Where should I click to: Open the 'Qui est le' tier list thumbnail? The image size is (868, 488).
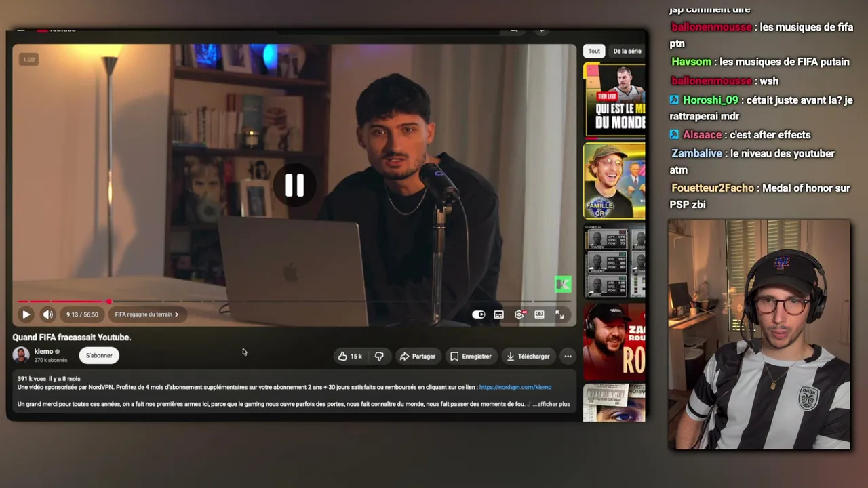tap(614, 100)
